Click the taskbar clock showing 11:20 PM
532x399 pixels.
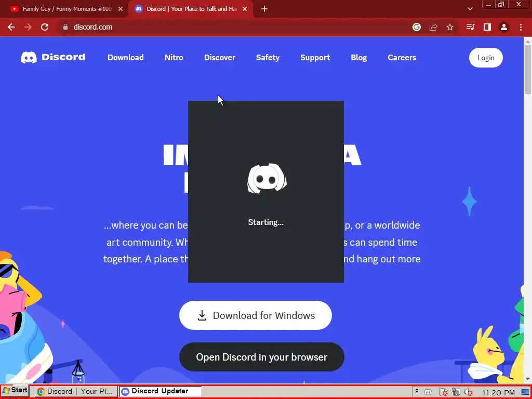click(x=498, y=393)
